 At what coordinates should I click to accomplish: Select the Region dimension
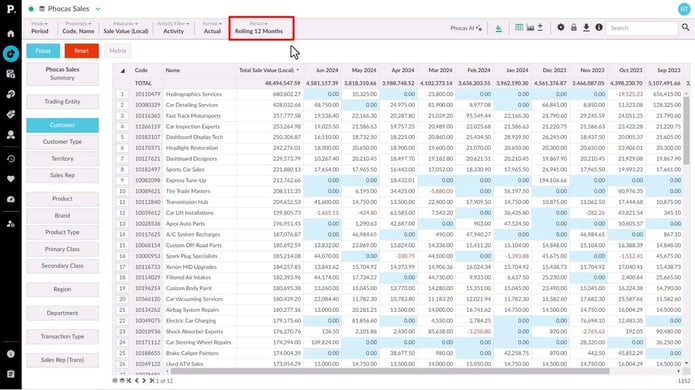62,289
